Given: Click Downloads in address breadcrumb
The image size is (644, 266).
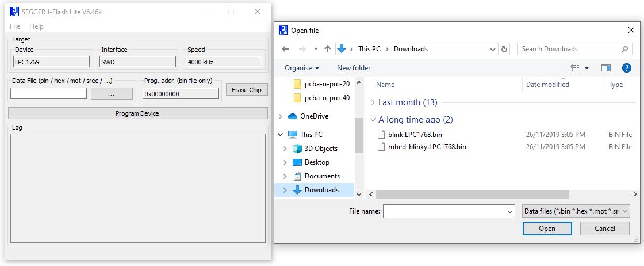Looking at the screenshot, I should click(x=411, y=49).
